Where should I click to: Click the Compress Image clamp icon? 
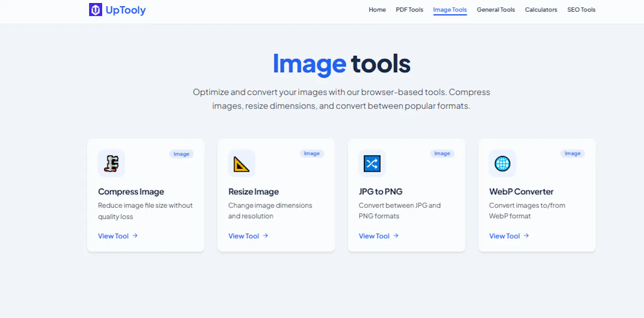pos(111,163)
